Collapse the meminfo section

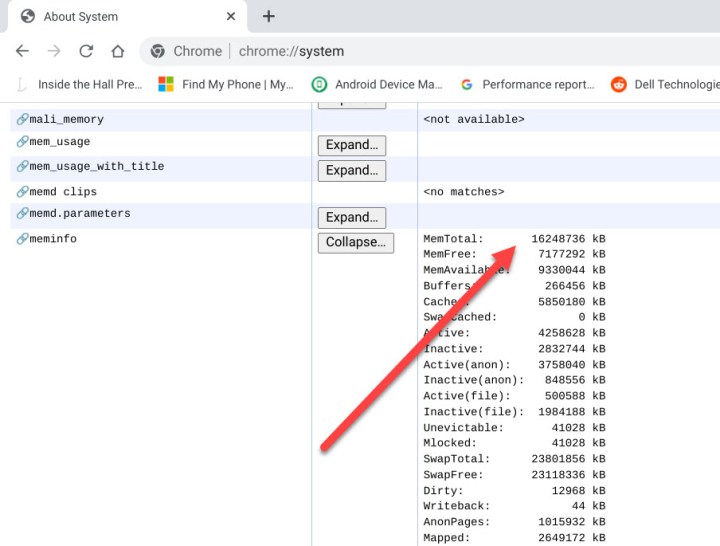[x=355, y=242]
